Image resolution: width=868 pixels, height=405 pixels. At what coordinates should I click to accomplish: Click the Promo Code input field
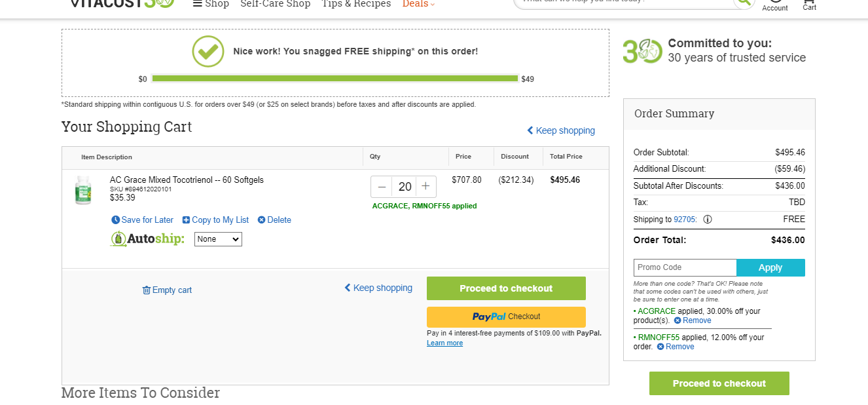pos(685,267)
